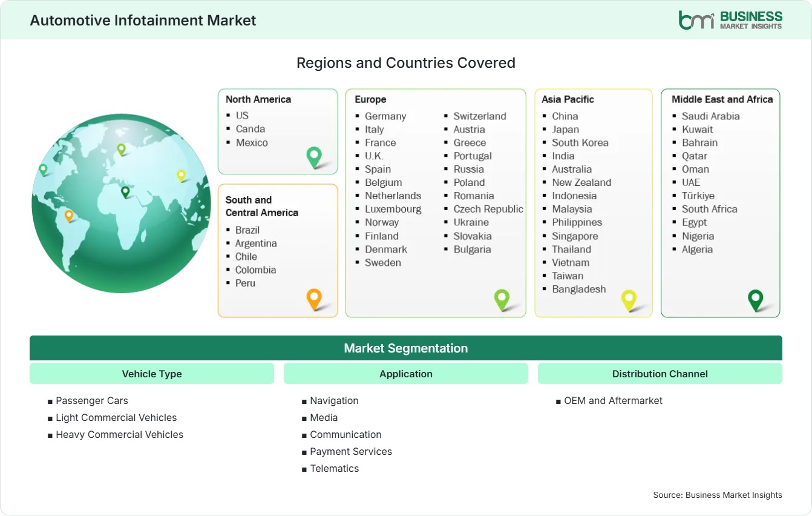Screen dimensions: 812x516
Task: Click 'Mexico' in North America list
Action: coord(252,142)
